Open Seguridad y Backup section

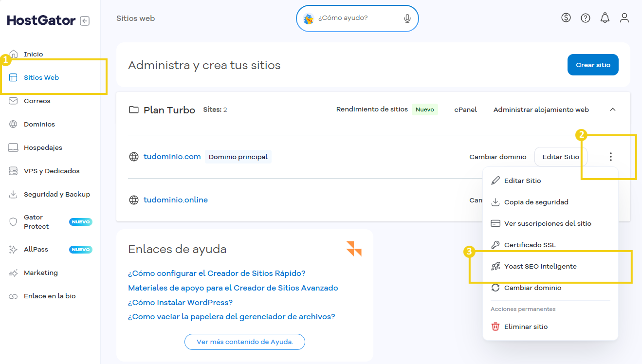pos(57,194)
